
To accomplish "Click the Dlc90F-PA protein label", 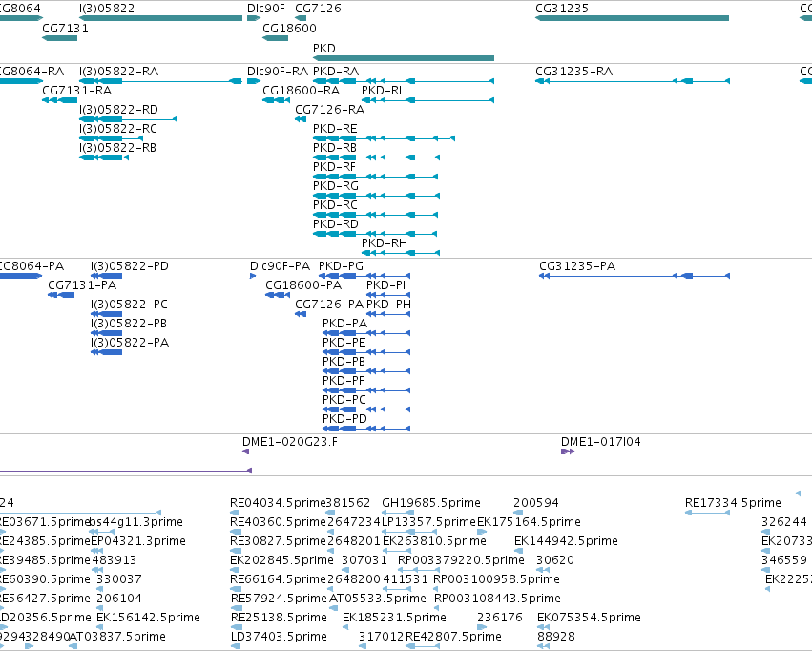I will click(281, 265).
